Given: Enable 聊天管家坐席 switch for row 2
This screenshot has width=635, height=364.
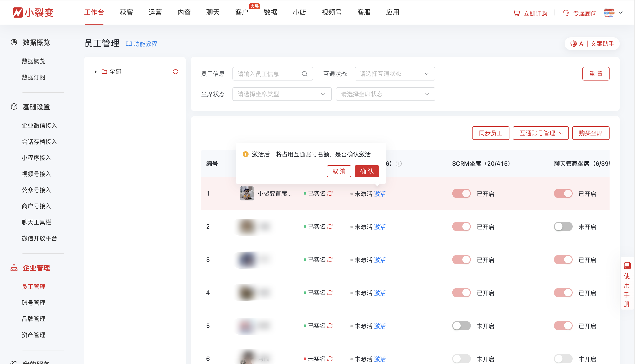Looking at the screenshot, I should point(563,226).
